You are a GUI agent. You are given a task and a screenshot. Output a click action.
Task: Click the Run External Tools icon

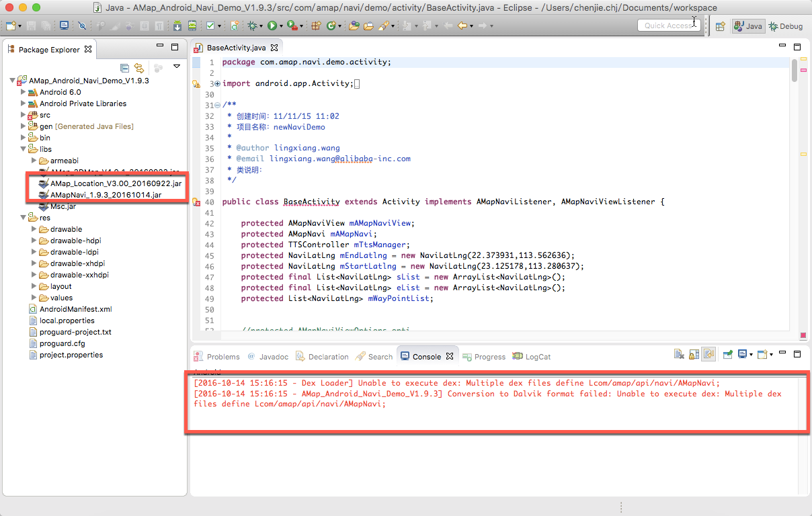coord(292,26)
